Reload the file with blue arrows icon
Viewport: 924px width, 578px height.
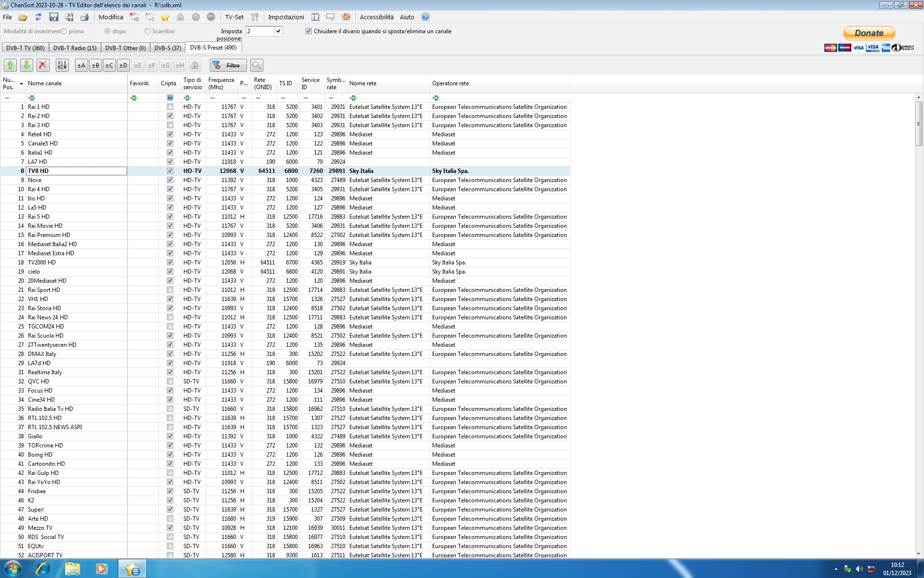pyautogui.click(x=38, y=17)
